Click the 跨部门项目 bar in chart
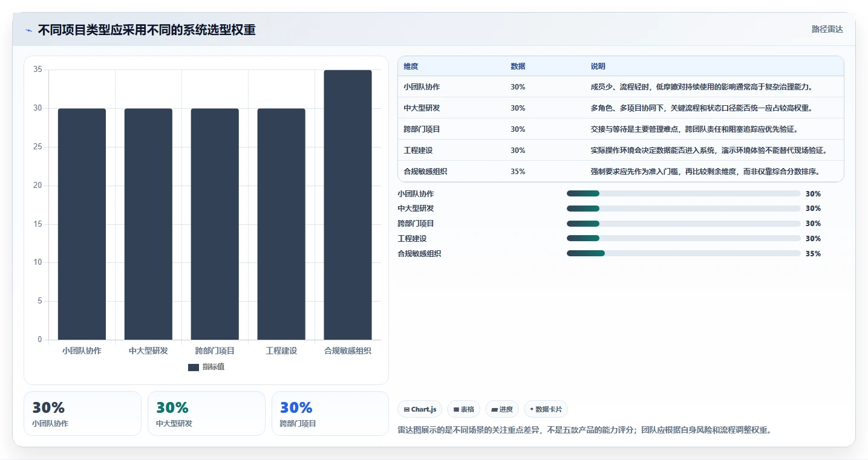Image resolution: width=868 pixels, height=460 pixels. [x=215, y=224]
